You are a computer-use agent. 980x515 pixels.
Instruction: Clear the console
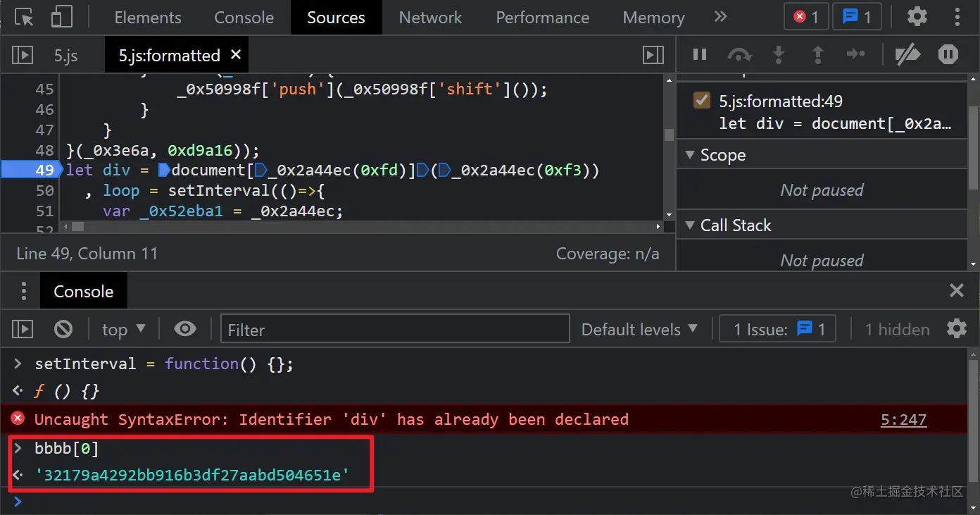point(63,329)
